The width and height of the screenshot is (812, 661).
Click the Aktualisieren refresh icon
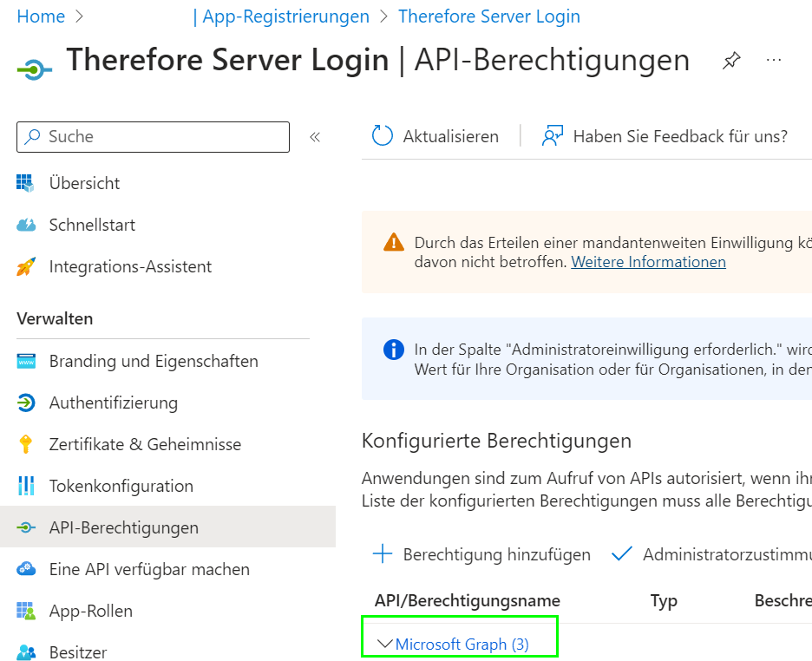[383, 136]
